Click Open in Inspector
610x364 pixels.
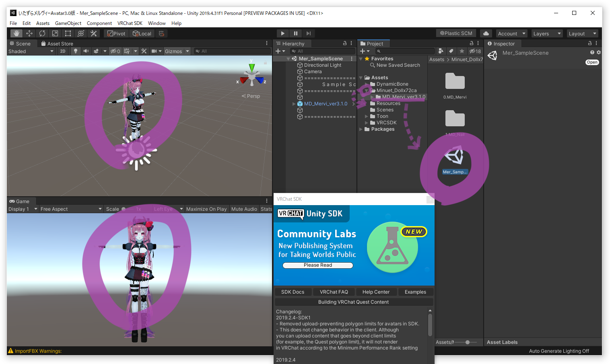point(592,62)
